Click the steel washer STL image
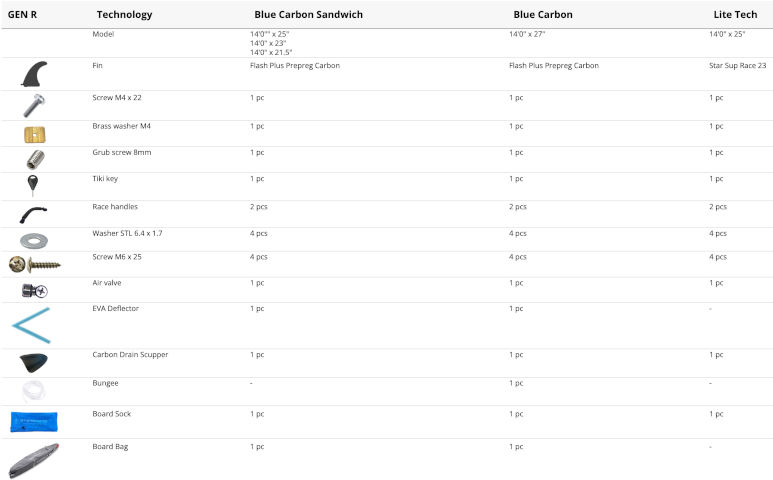This screenshot has height=480, width=773. 34,239
